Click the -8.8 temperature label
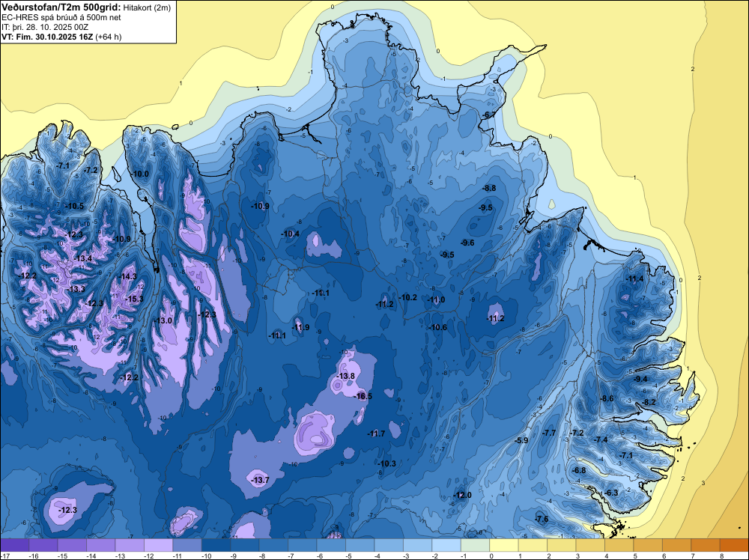This screenshot has height=560, width=749. (x=490, y=188)
